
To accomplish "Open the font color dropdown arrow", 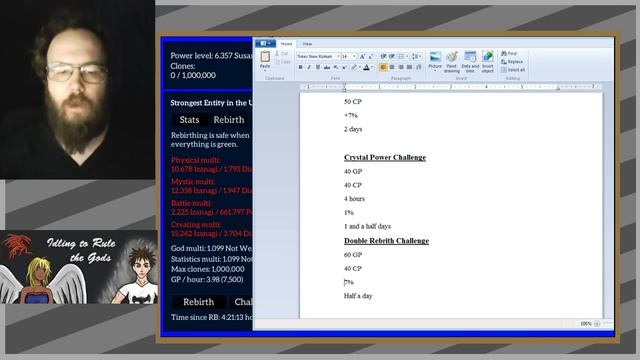I will pos(372,67).
